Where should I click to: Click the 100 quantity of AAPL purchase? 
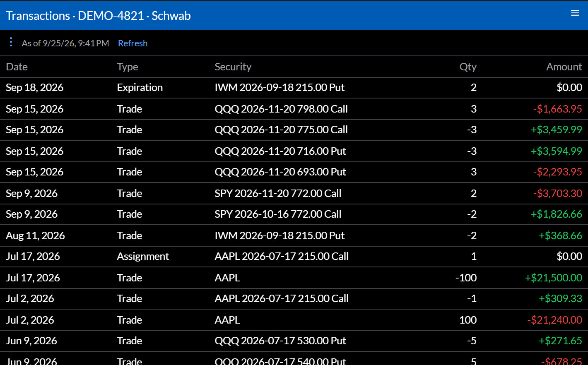pyautogui.click(x=468, y=320)
